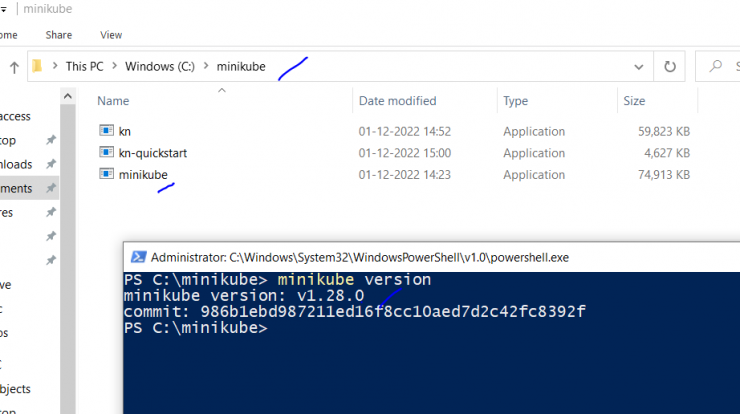Click the date 01-12-2022 14:23

(404, 175)
